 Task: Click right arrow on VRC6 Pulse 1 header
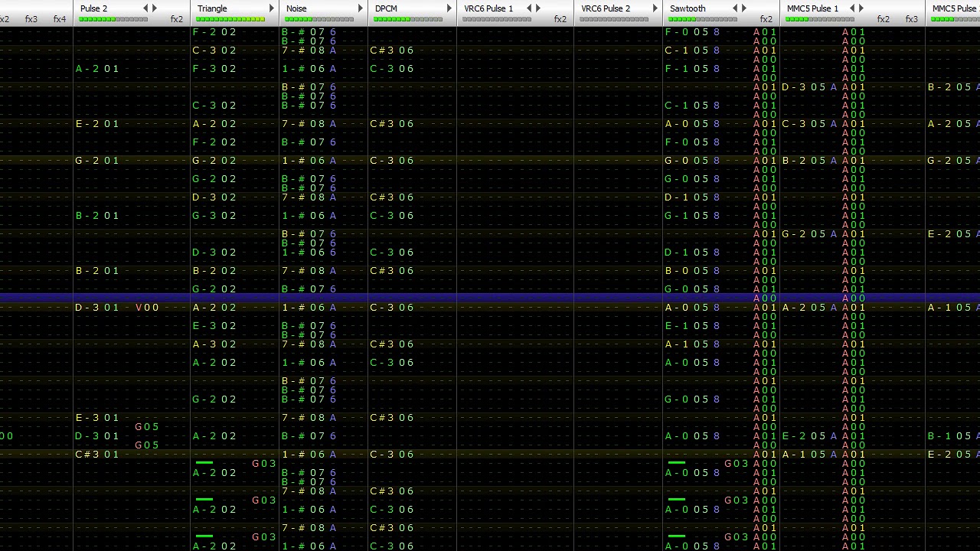(537, 8)
